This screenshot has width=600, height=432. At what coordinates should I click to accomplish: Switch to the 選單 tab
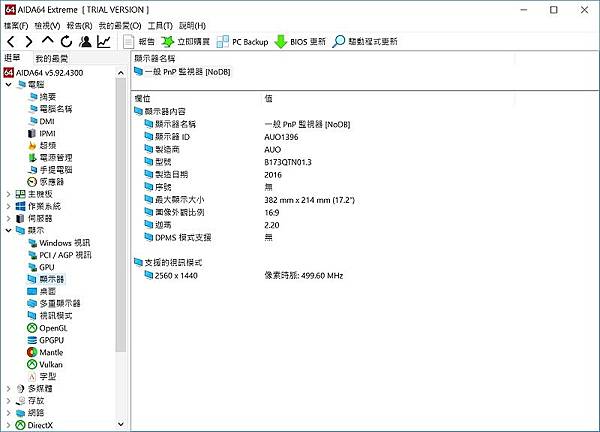coord(12,58)
